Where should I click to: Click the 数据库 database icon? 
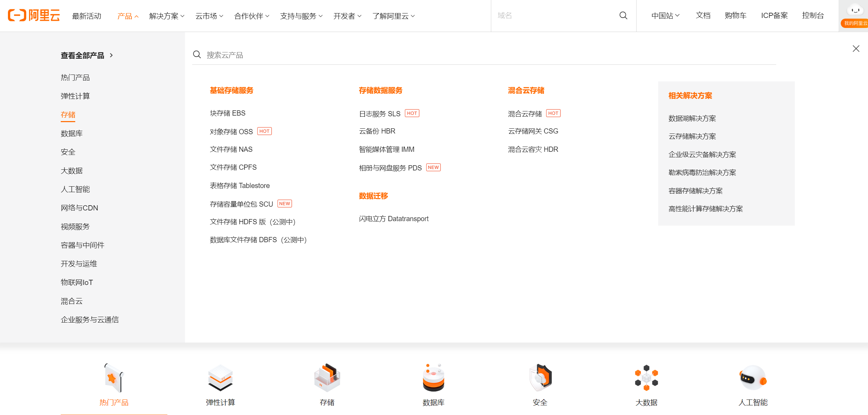pos(433,378)
